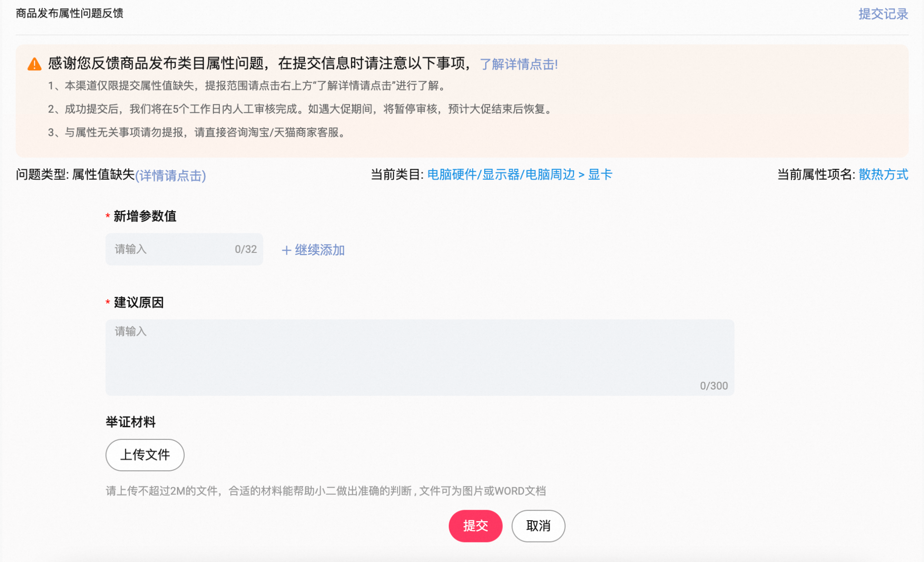Viewport: 924px width, 562px height.
Task: Click + 继续添加 to add another value
Action: click(313, 250)
